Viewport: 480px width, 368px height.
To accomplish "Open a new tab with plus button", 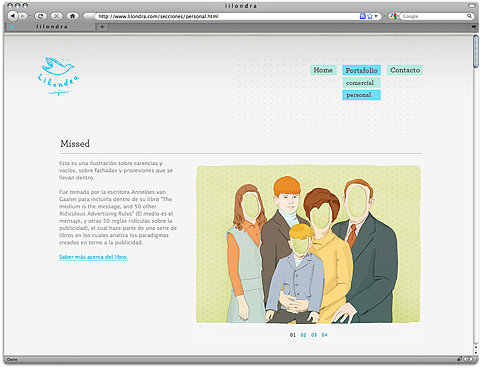I will tap(102, 27).
